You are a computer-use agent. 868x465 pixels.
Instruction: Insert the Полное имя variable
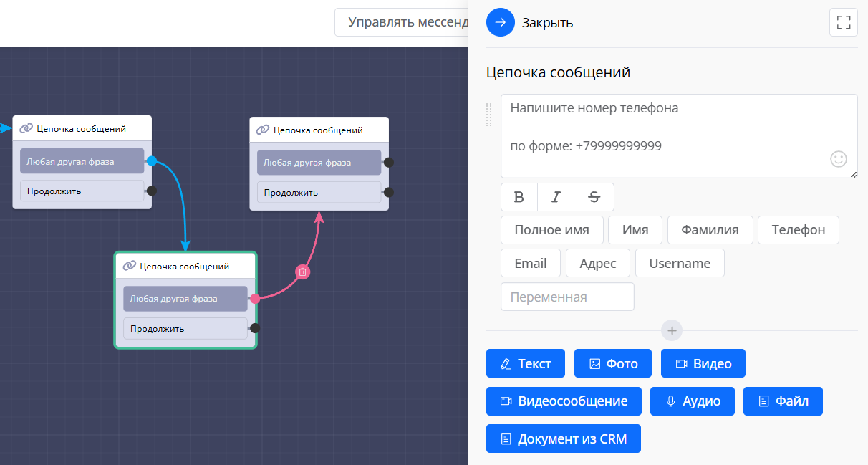pyautogui.click(x=551, y=230)
